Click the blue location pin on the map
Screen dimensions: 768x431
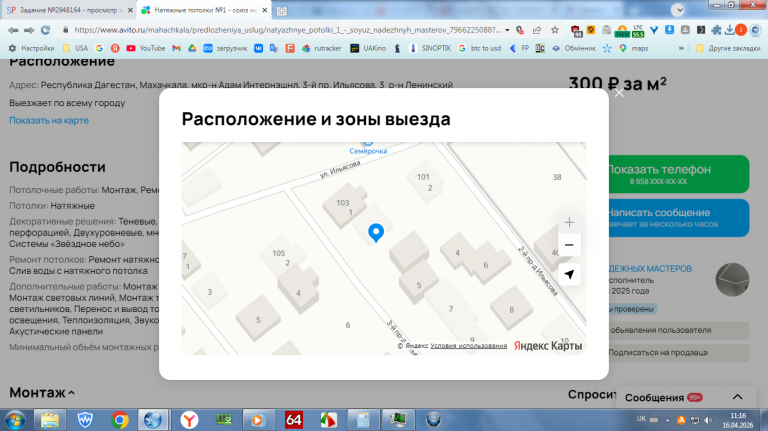pyautogui.click(x=376, y=233)
